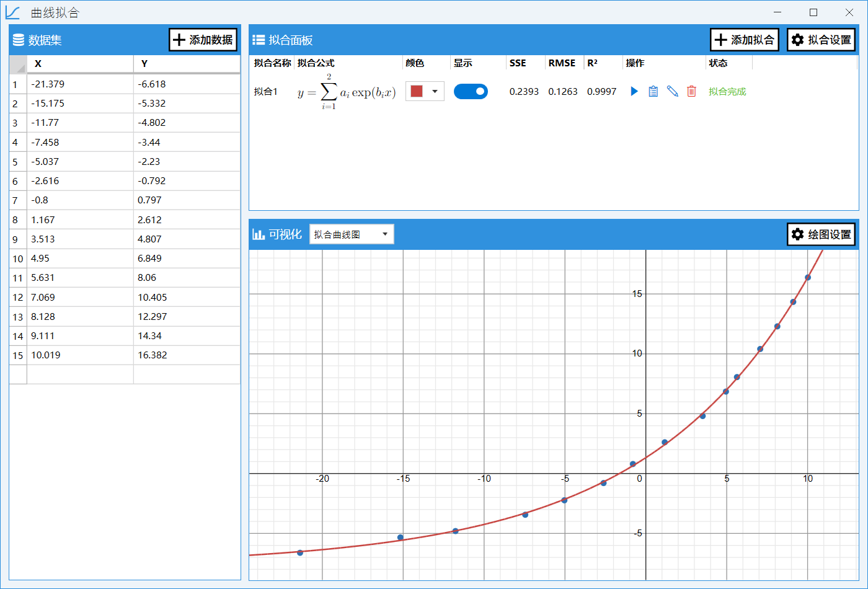The width and height of the screenshot is (868, 589).
Task: Click the Y column header
Action: (187, 64)
